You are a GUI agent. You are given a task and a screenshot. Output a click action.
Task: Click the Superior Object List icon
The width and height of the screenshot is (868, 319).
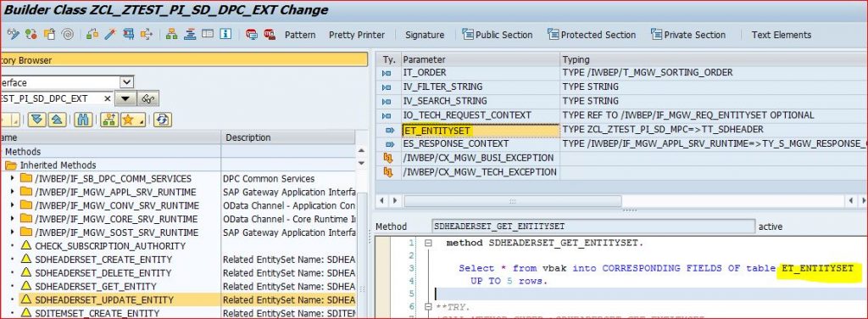click(x=109, y=119)
